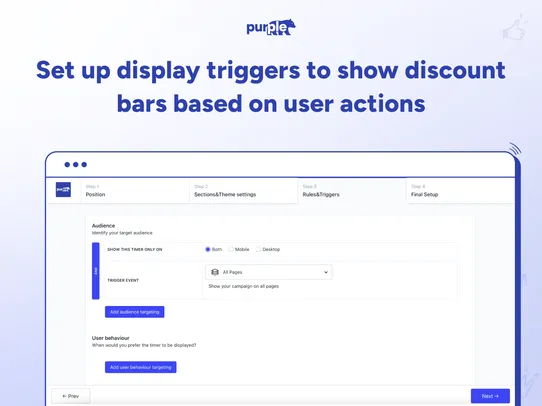Click the SHOW THIS TIMER ONLY ON label
The width and height of the screenshot is (542, 406).
pos(135,249)
